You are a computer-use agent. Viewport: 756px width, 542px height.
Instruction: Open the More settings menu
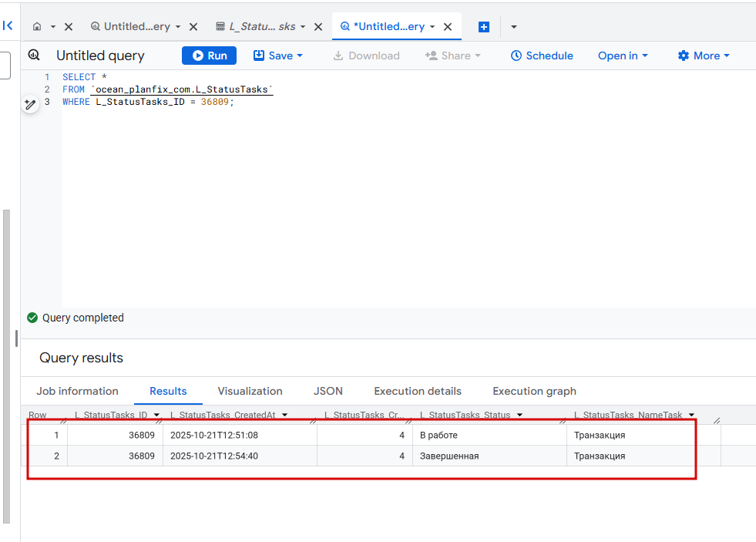pos(704,56)
